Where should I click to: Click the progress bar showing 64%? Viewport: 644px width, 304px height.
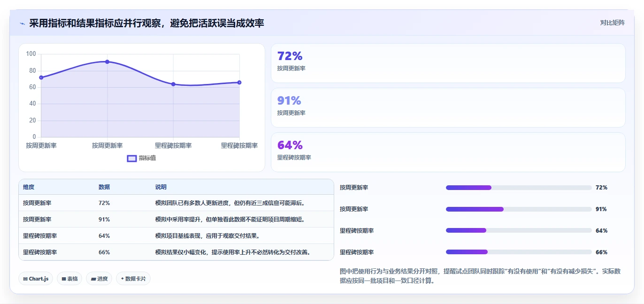coord(519,230)
